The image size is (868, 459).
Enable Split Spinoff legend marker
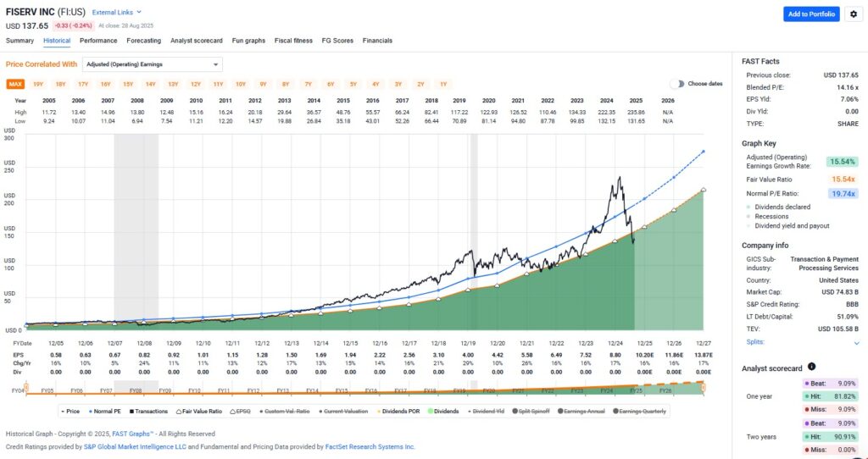531,412
